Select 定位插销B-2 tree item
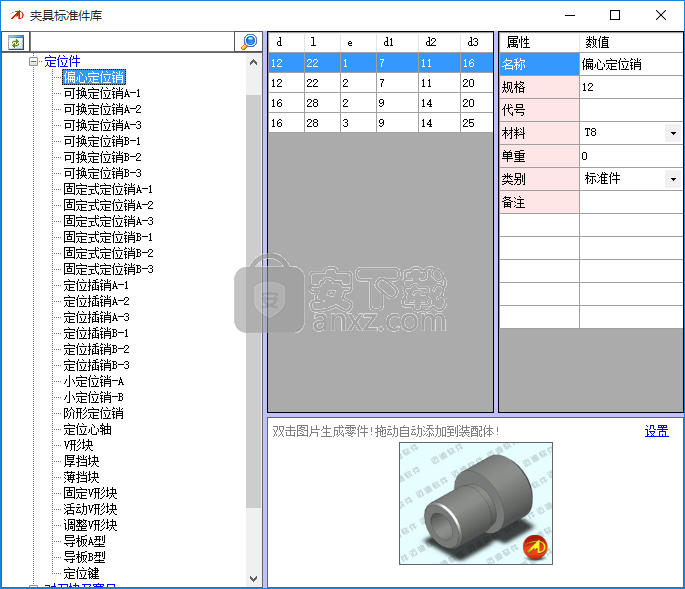 point(97,350)
